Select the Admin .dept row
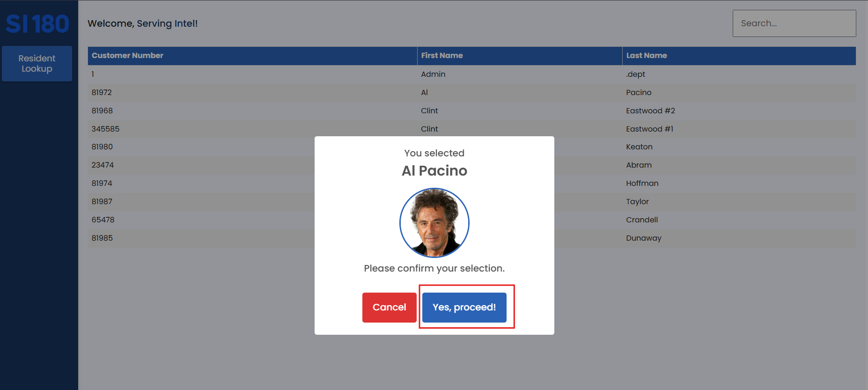Screen dimensions: 868x390 pyautogui.click(x=433, y=74)
